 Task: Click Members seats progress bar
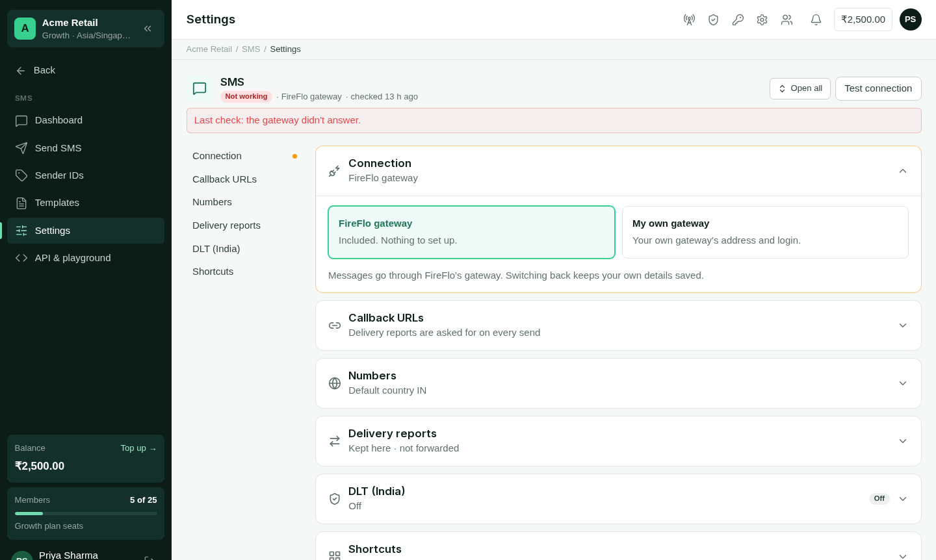86,513
